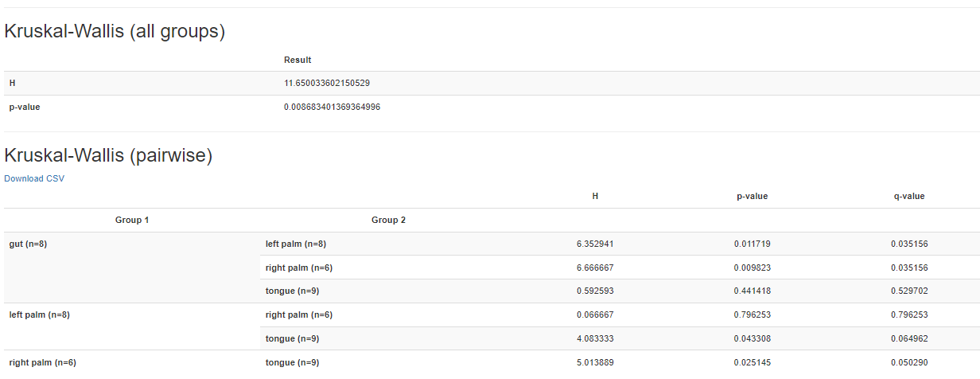Click the p-value cell 0.043308

[752, 338]
